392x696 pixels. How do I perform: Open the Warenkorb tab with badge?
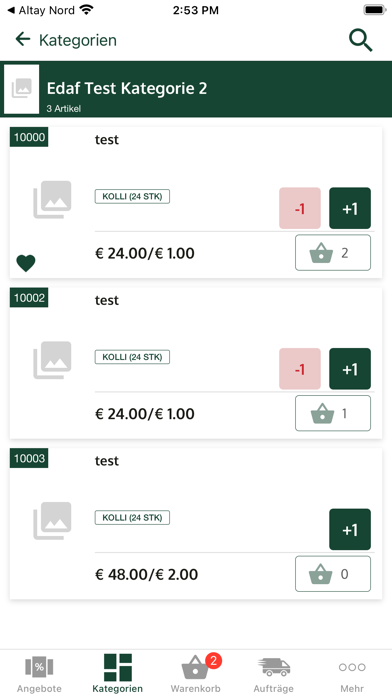(195, 673)
